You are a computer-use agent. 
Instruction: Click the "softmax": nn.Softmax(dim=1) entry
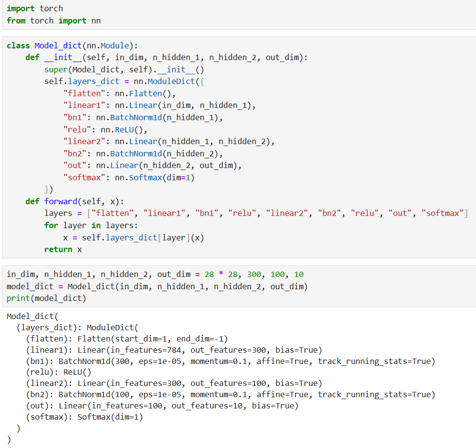click(129, 177)
